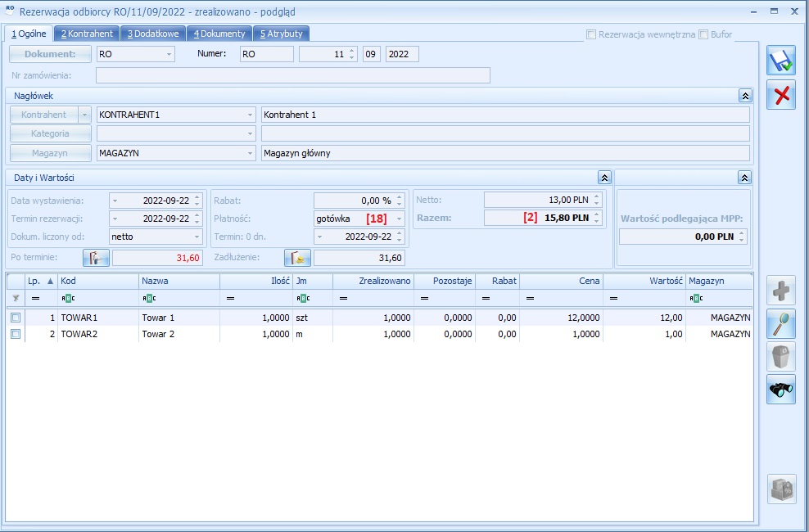Click the binoculars search icon
809x532 pixels.
pyautogui.click(x=780, y=390)
